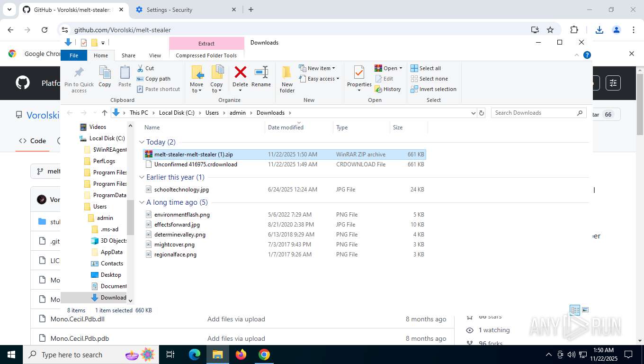The height and width of the screenshot is (364, 644).
Task: Switch to Settings - Security Chrome tab
Action: click(x=185, y=9)
